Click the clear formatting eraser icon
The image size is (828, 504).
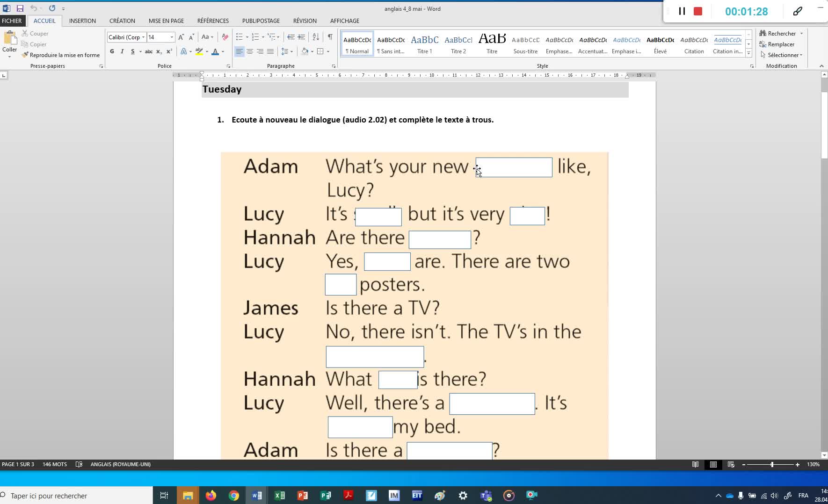click(x=225, y=37)
